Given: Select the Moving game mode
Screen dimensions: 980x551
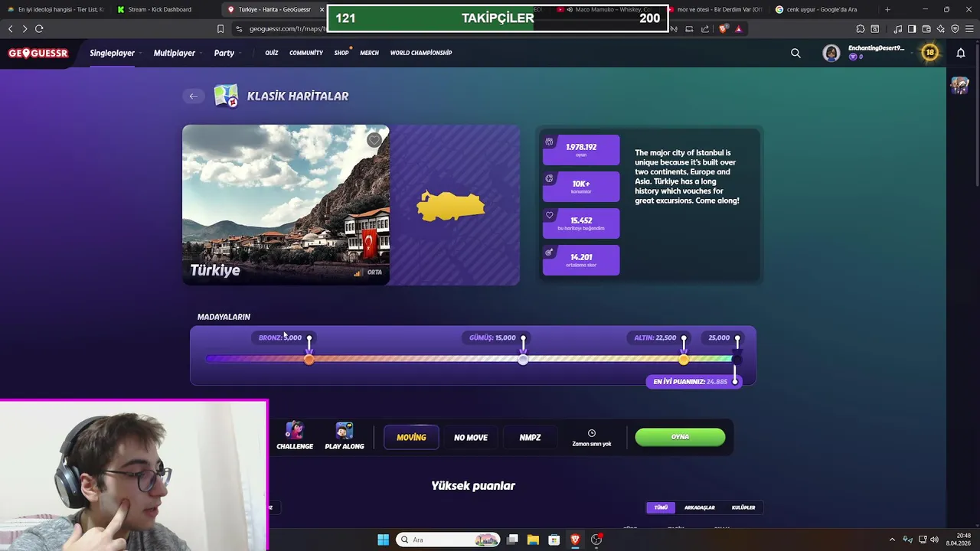Looking at the screenshot, I should [x=411, y=437].
